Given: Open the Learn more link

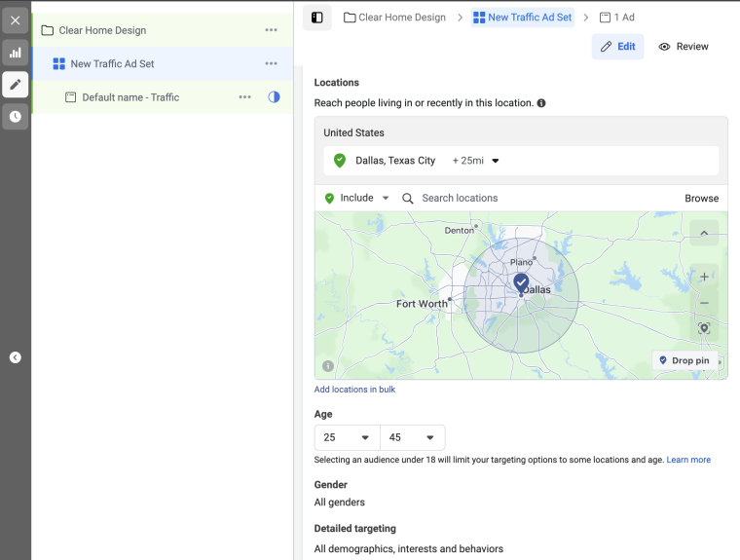Looking at the screenshot, I should pyautogui.click(x=688, y=460).
